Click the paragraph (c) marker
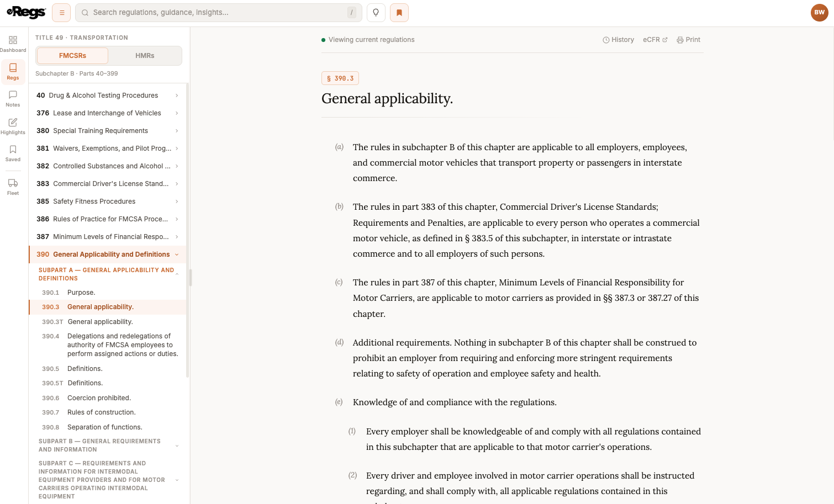 [339, 282]
